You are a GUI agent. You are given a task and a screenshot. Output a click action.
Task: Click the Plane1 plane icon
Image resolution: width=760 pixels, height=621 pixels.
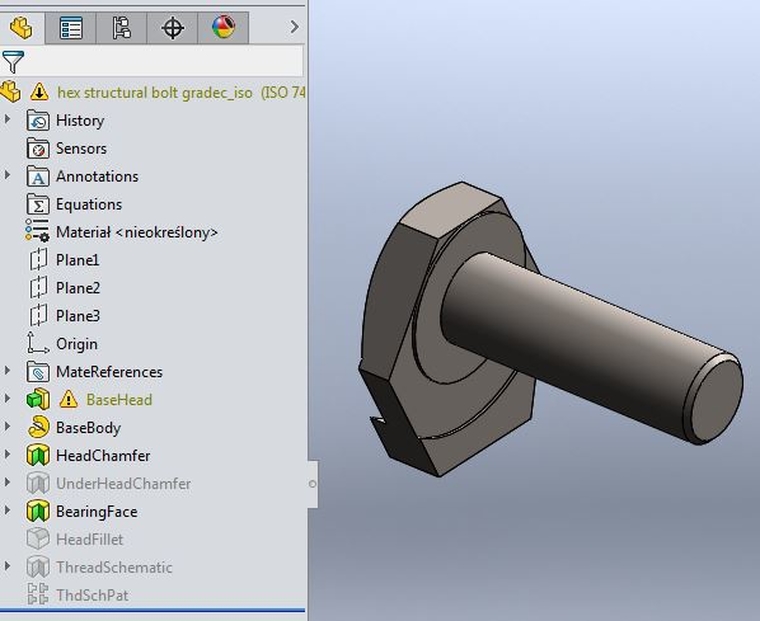pos(38,259)
